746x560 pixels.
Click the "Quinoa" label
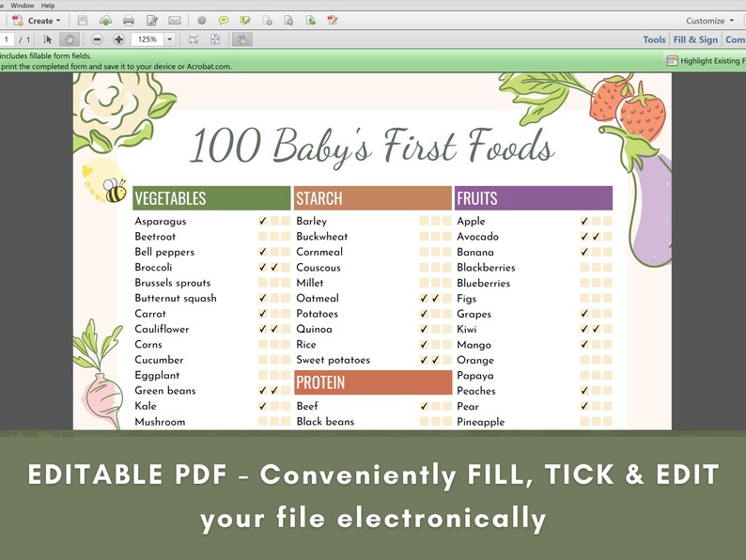coord(314,329)
